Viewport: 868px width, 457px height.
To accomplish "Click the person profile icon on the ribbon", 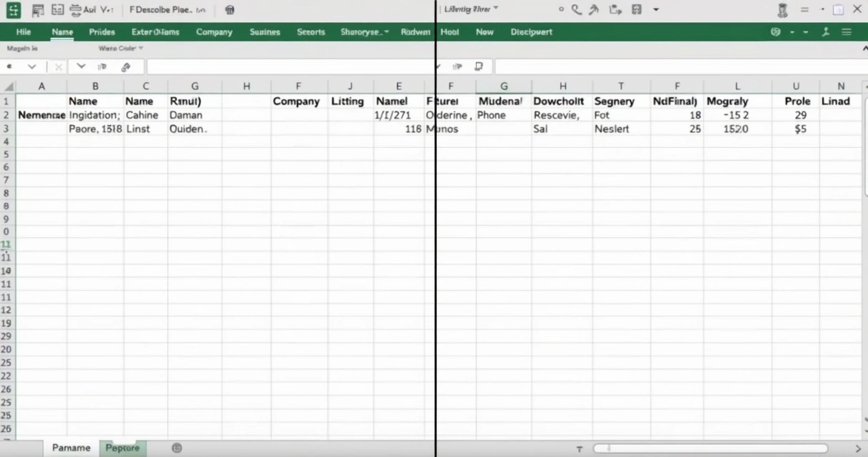I will 826,31.
